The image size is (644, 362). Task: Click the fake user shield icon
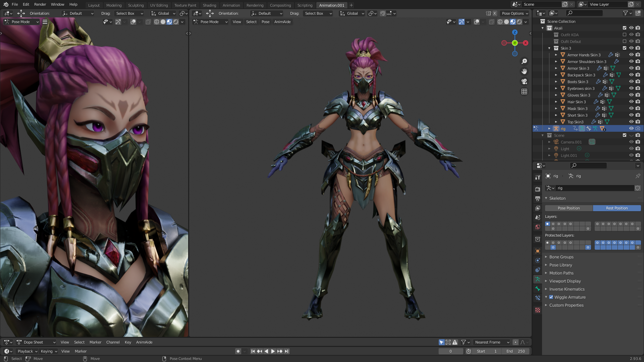click(x=638, y=188)
